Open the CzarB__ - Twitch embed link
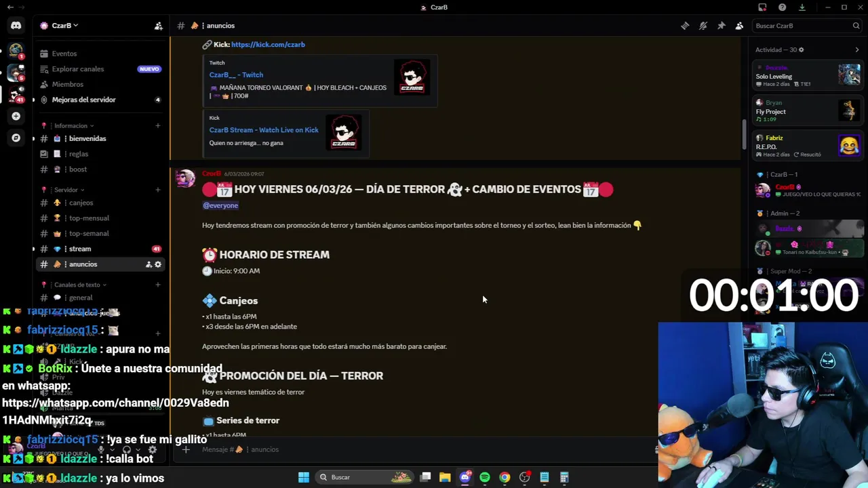 236,75
